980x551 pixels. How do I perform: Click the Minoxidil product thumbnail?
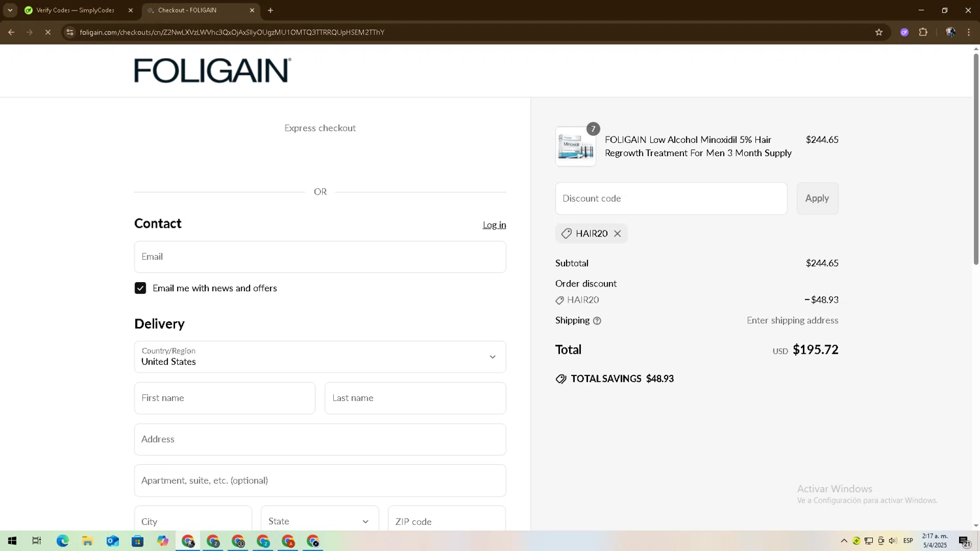tap(576, 146)
